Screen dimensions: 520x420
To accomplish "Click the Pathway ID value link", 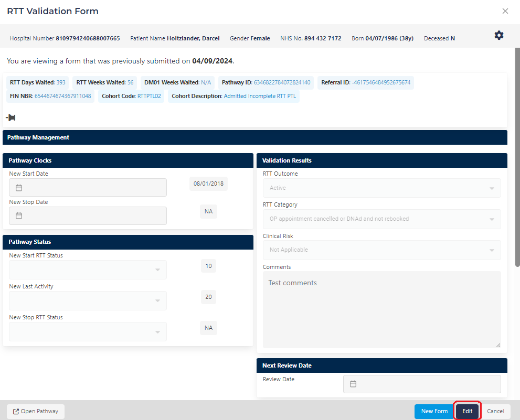I will pos(282,82).
